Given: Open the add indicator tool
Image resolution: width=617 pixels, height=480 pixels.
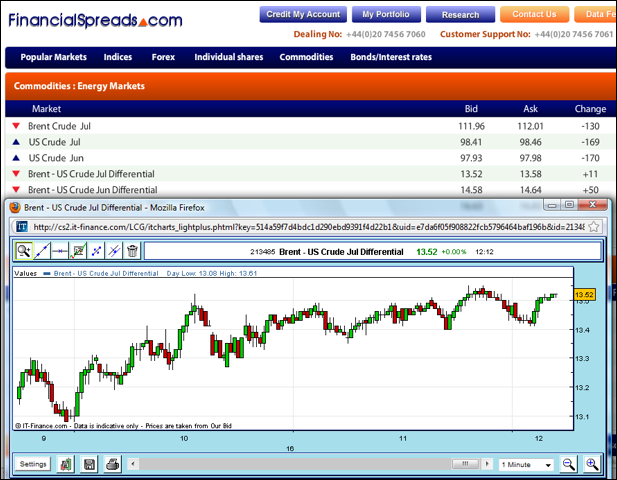Looking at the screenshot, I should point(78,251).
